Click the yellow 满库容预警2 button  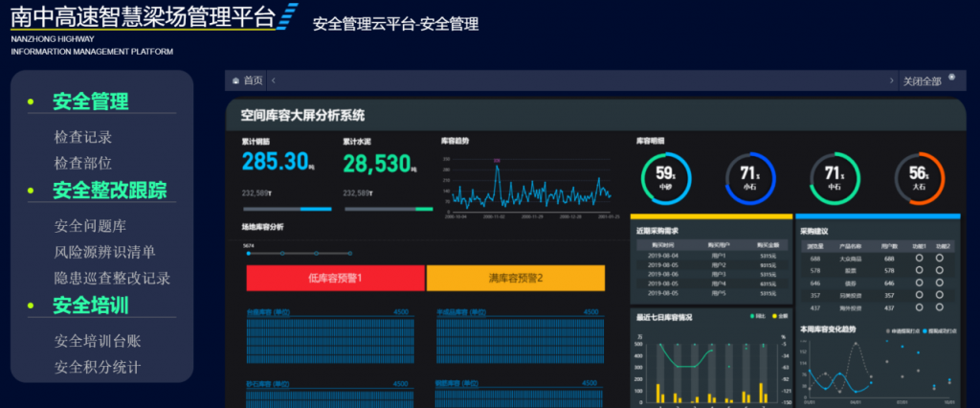click(x=515, y=278)
